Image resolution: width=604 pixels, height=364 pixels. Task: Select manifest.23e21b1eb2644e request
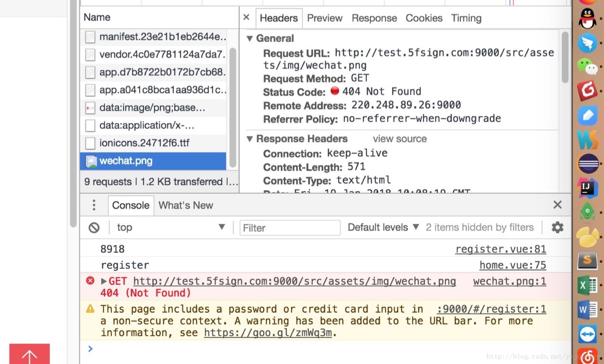[153, 37]
